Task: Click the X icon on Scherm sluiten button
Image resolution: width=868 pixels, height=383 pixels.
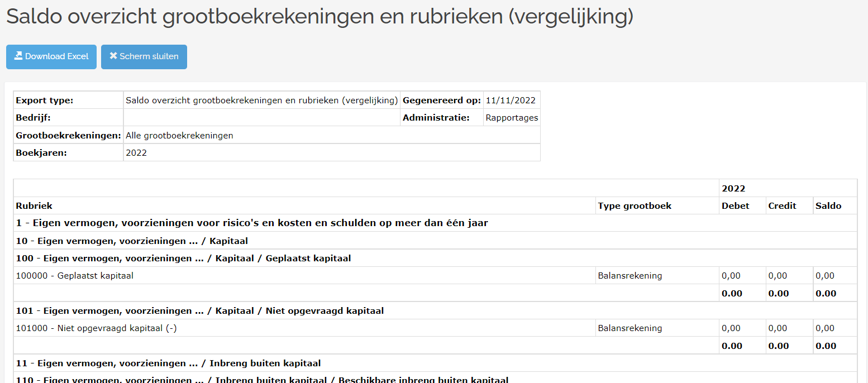Action: tap(114, 55)
